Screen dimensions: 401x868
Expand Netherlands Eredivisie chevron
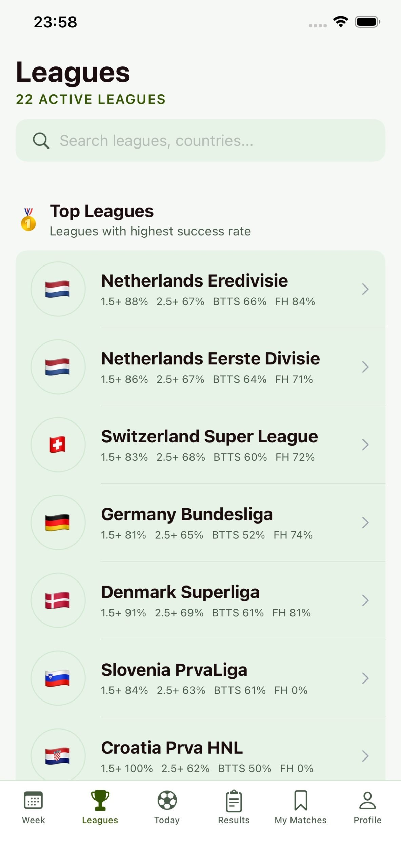[365, 289]
